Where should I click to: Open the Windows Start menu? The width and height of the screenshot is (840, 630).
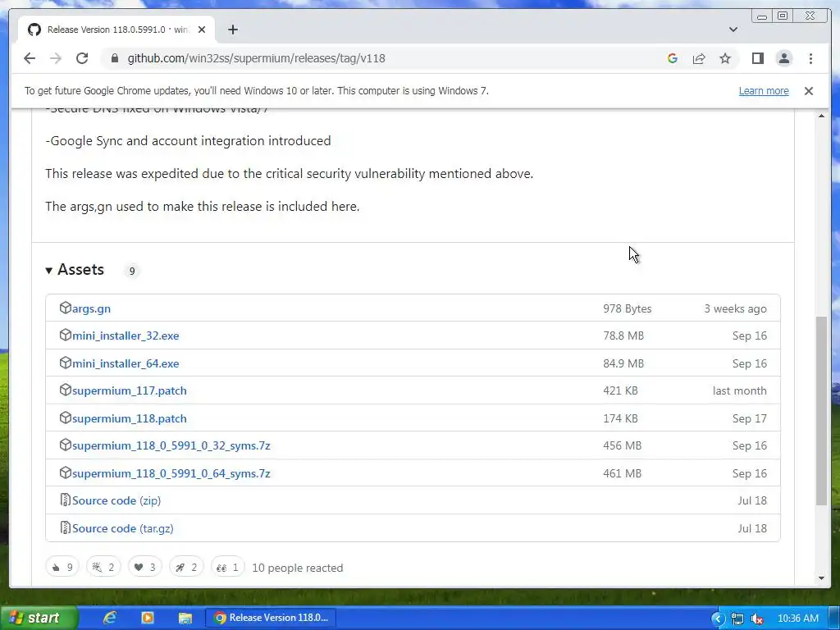(x=38, y=618)
